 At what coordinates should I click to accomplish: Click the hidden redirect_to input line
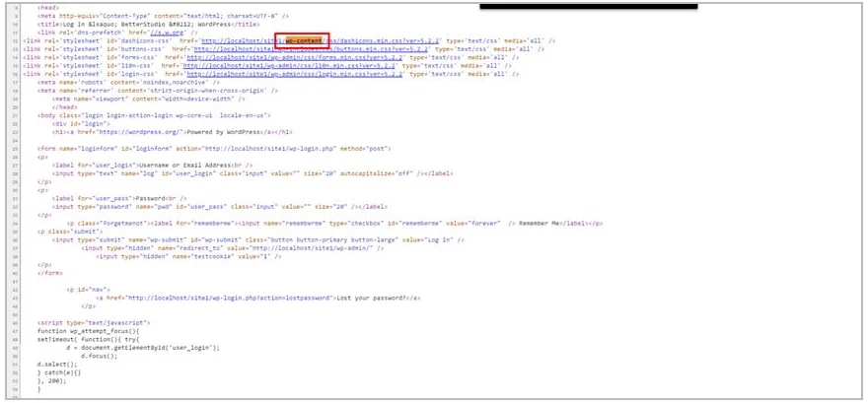tap(233, 248)
